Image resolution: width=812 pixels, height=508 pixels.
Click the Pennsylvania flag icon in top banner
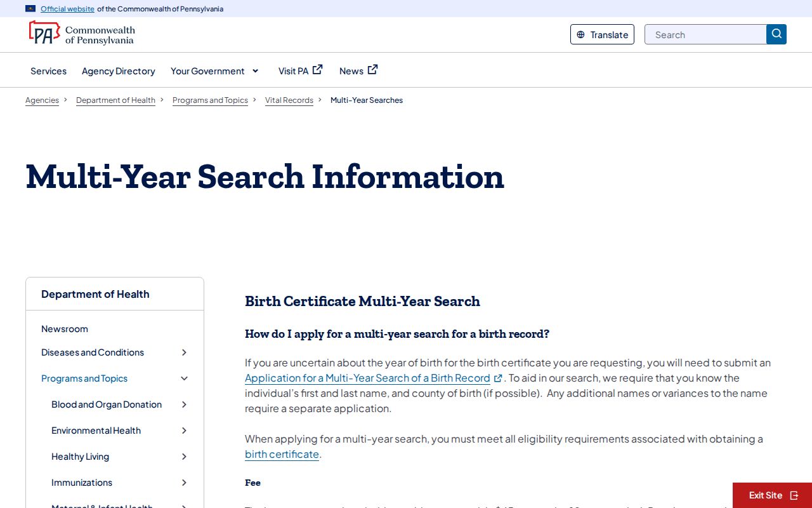[30, 9]
